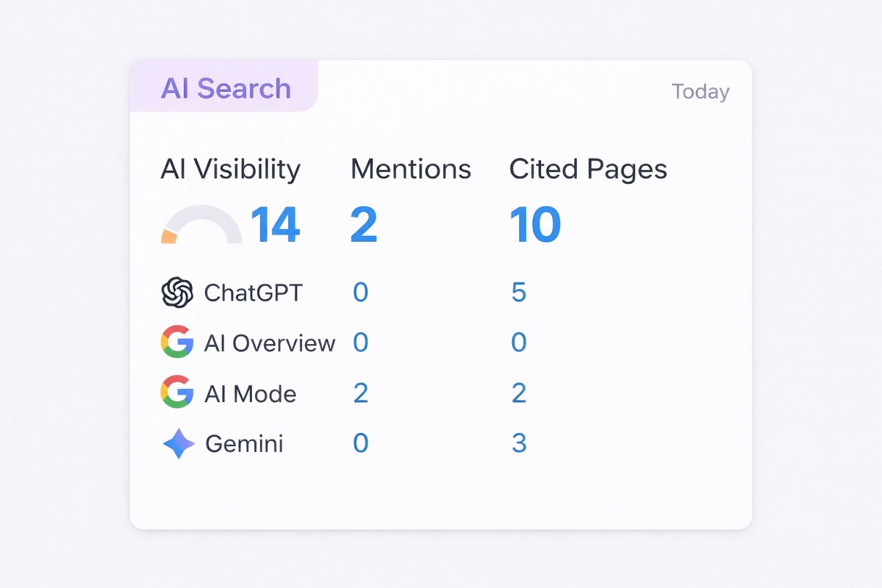The image size is (882, 588).
Task: Click the AI Visibility score 14
Action: click(x=275, y=225)
